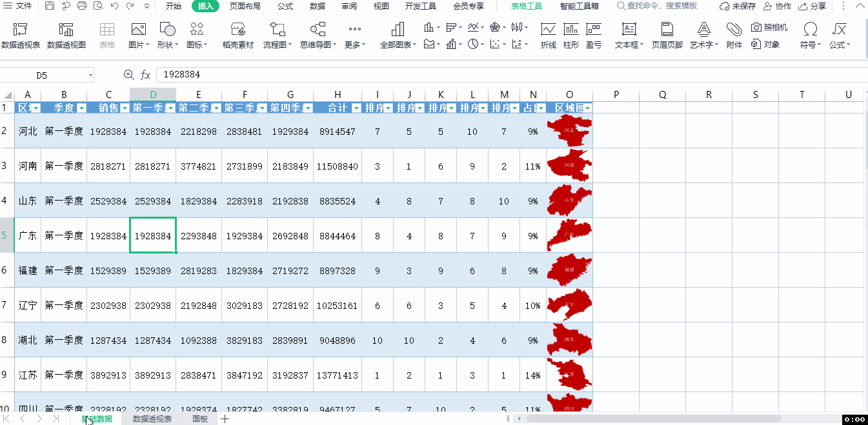The height and width of the screenshot is (425, 868).
Task: Expand the Name Box dropdown arrow
Action: [x=89, y=75]
